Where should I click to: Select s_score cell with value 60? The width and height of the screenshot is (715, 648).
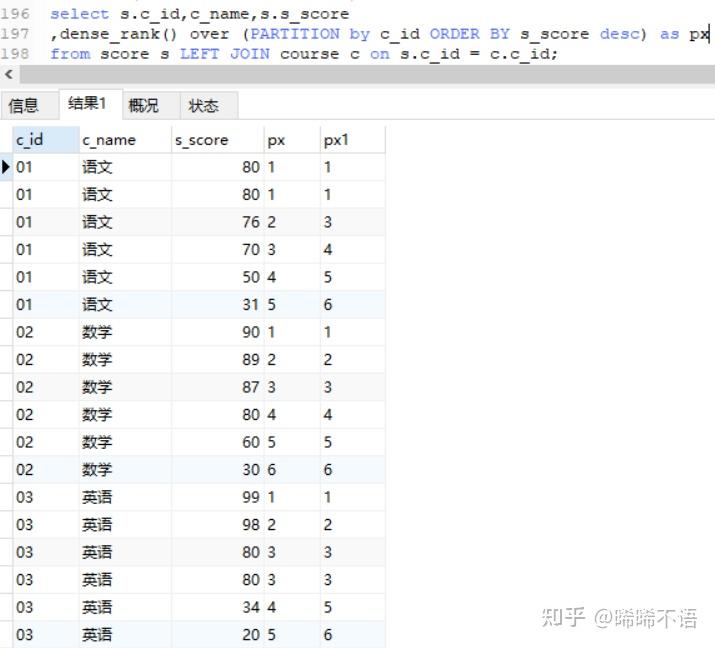click(x=218, y=442)
